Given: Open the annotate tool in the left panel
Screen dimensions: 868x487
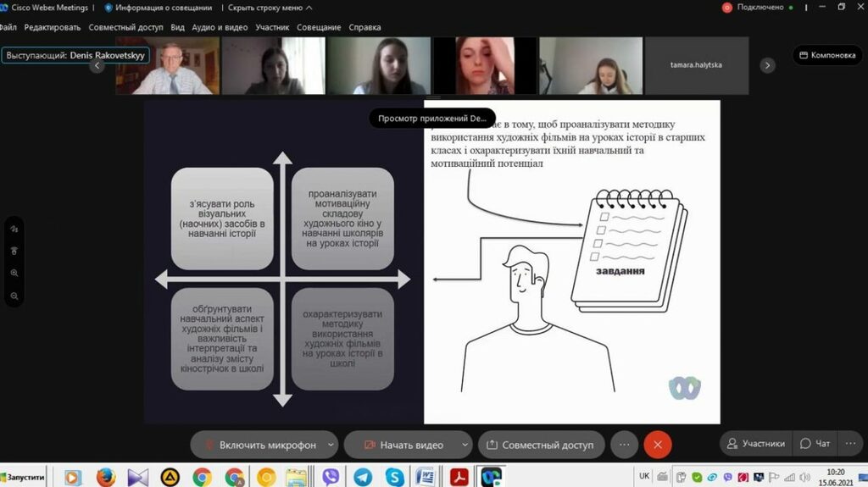Looking at the screenshot, I should (x=14, y=229).
